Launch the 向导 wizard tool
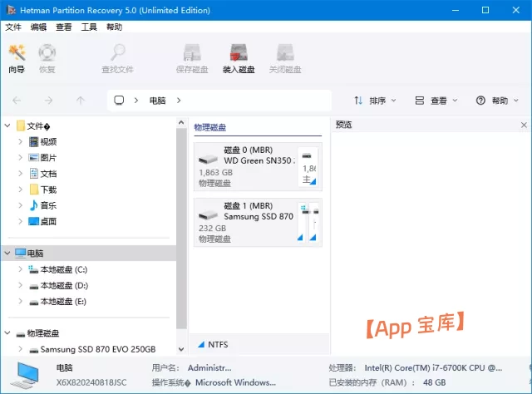 (x=17, y=58)
